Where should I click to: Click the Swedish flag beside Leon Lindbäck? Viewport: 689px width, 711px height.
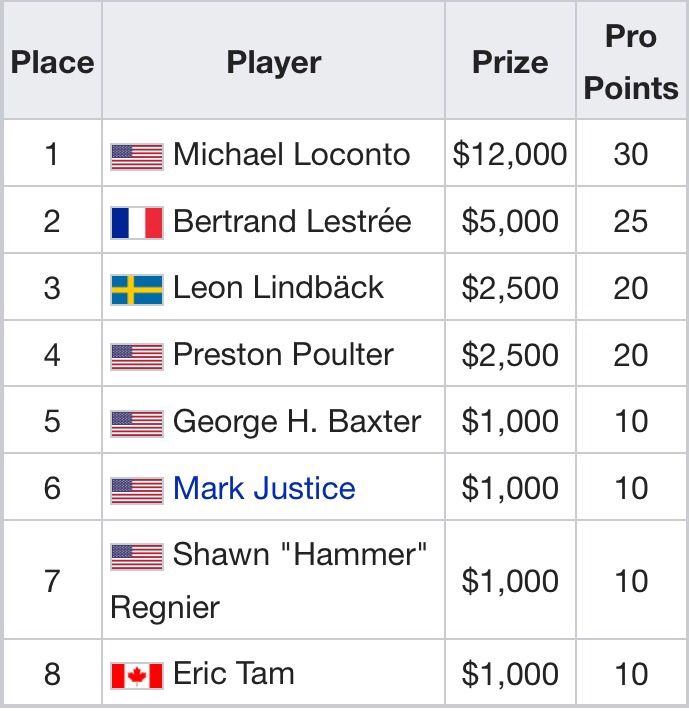[x=137, y=290]
